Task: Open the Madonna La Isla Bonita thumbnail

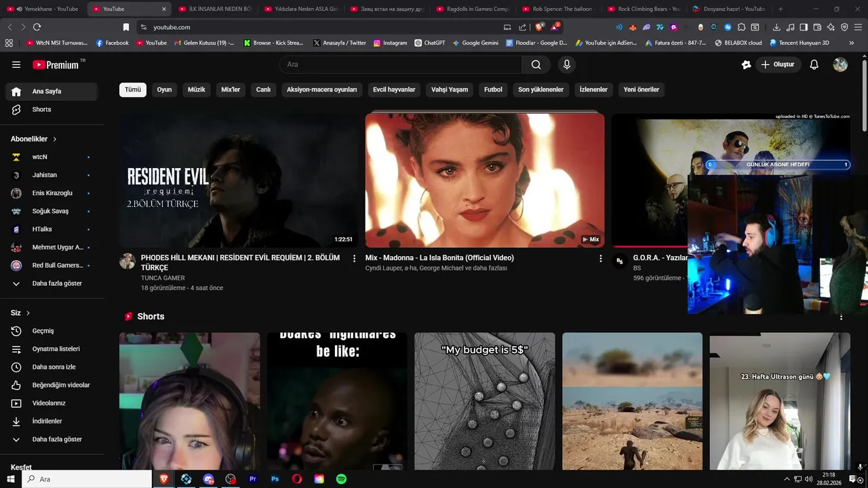Action: (485, 180)
